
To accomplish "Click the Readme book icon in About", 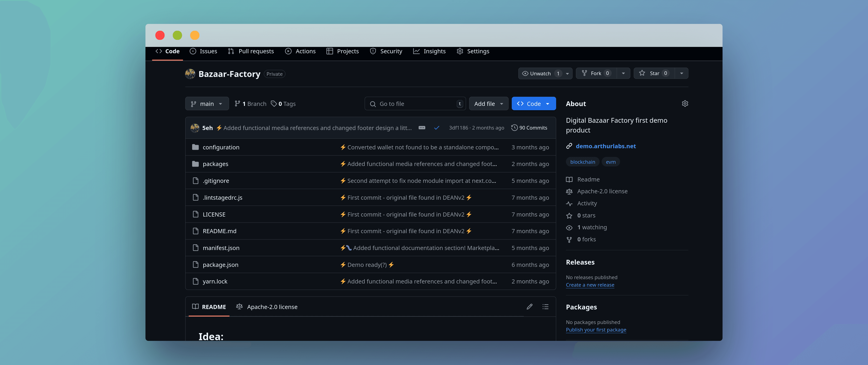I will tap(569, 180).
